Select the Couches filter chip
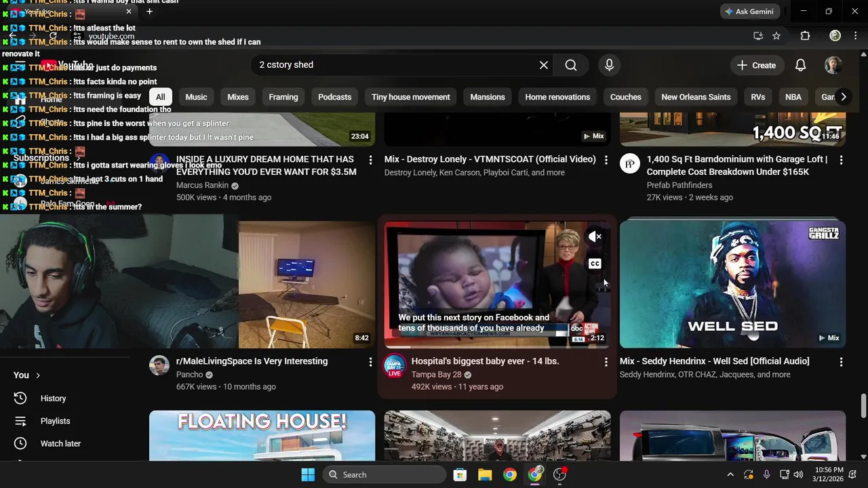The image size is (868, 488). (626, 97)
